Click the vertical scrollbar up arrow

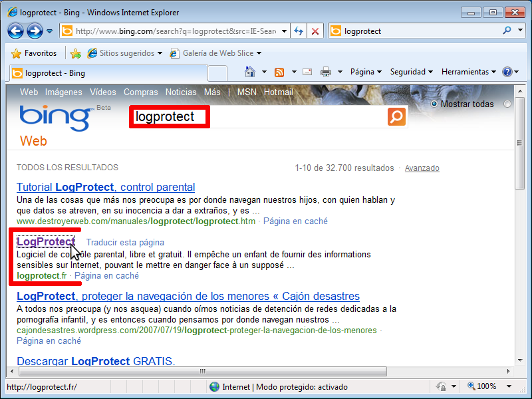pyautogui.click(x=519, y=91)
